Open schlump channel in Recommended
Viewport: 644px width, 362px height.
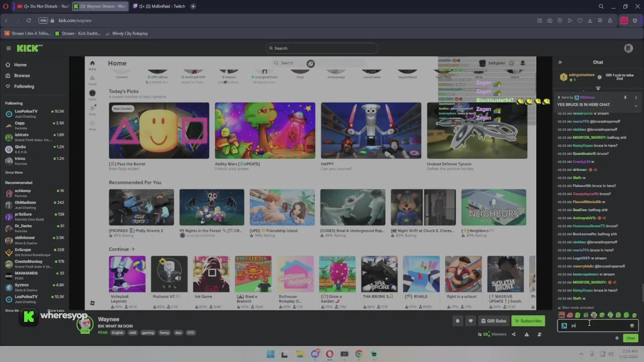35,193
